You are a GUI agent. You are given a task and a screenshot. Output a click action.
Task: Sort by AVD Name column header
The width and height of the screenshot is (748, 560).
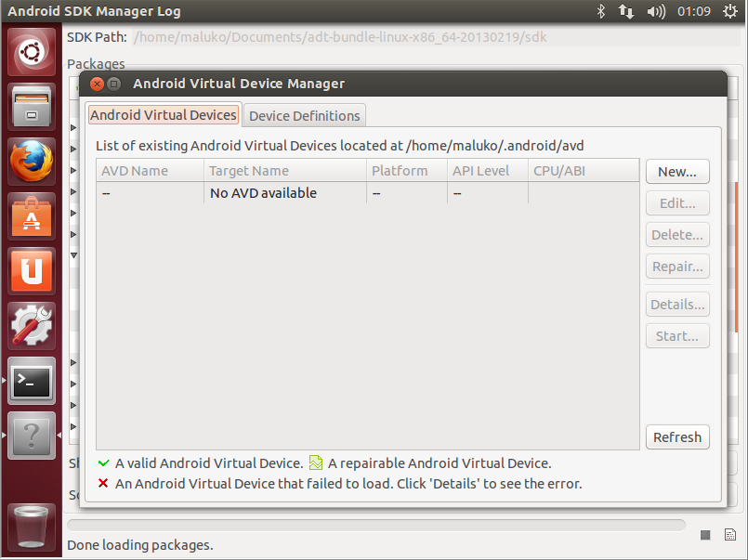(x=151, y=171)
